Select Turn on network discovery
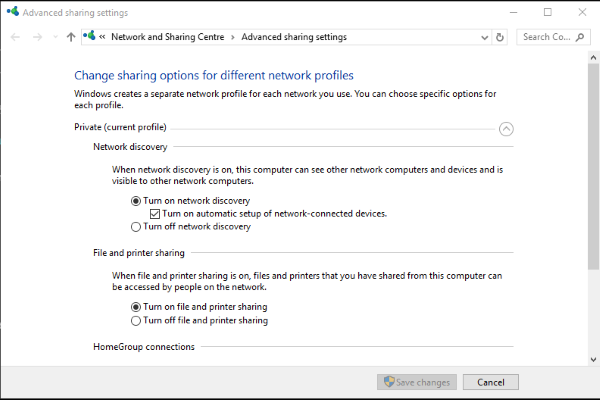Image resolution: width=600 pixels, height=400 pixels. coord(135,201)
